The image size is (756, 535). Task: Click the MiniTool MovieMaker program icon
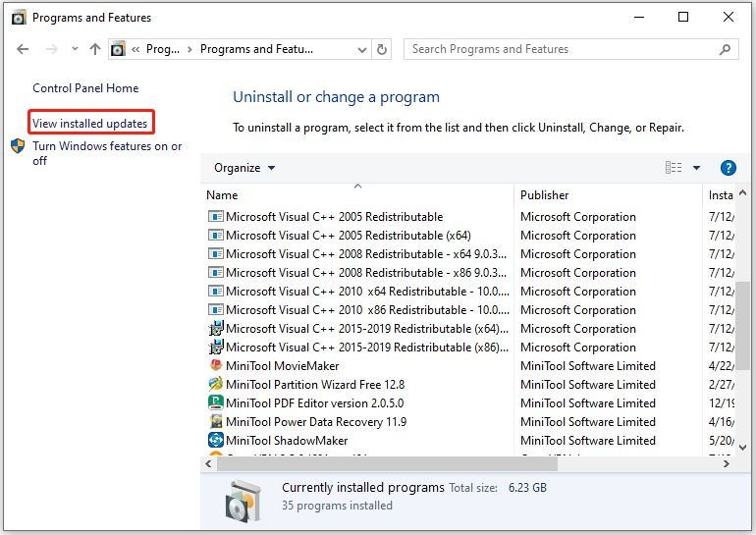pos(216,366)
